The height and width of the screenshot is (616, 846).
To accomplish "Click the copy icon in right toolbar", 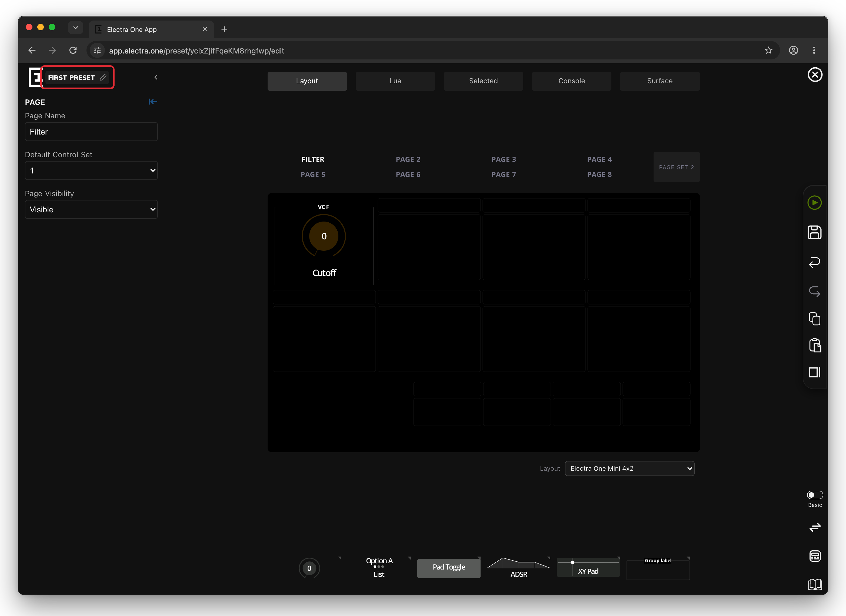I will [814, 319].
